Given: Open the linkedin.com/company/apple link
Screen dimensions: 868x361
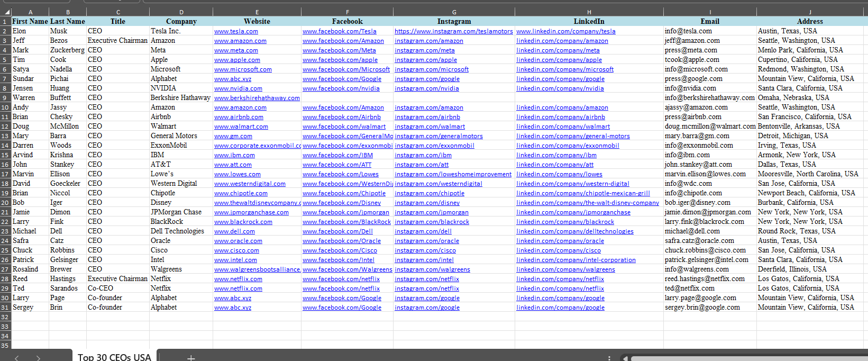Looking at the screenshot, I should (559, 60).
